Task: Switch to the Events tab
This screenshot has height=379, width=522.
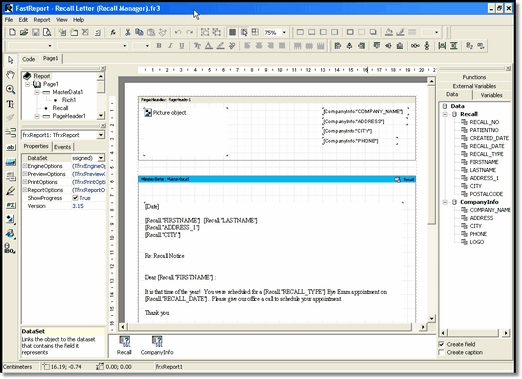Action: [62, 147]
